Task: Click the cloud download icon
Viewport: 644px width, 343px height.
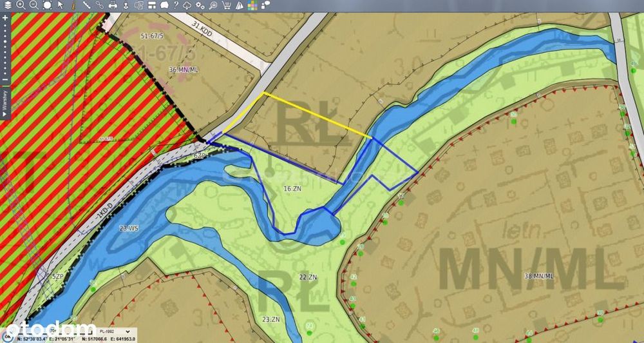Action: [x=187, y=5]
